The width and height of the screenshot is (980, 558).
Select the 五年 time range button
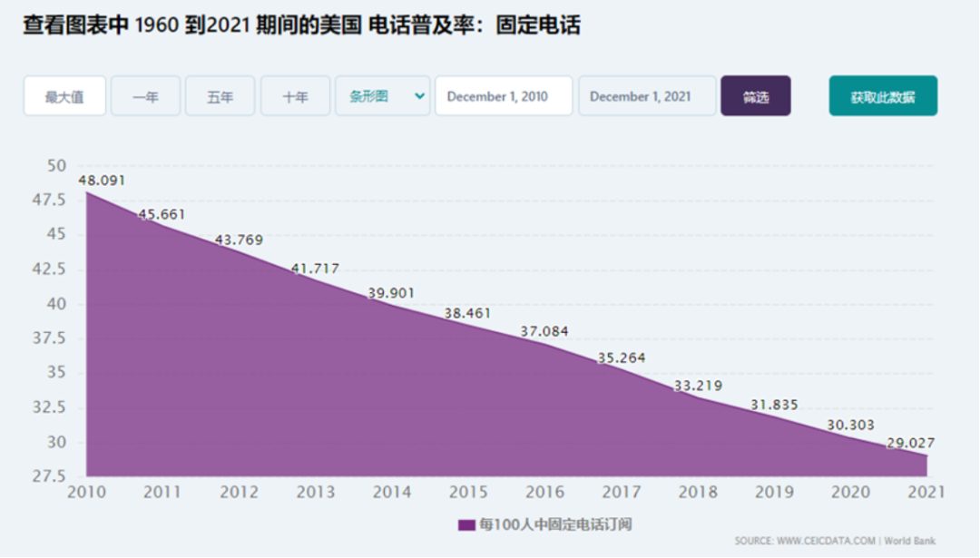[x=220, y=96]
